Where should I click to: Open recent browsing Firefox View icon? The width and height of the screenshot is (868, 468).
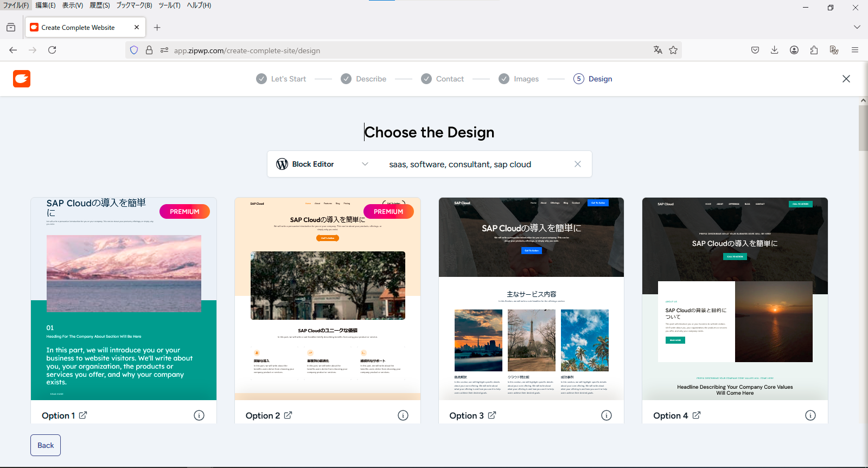click(x=11, y=27)
